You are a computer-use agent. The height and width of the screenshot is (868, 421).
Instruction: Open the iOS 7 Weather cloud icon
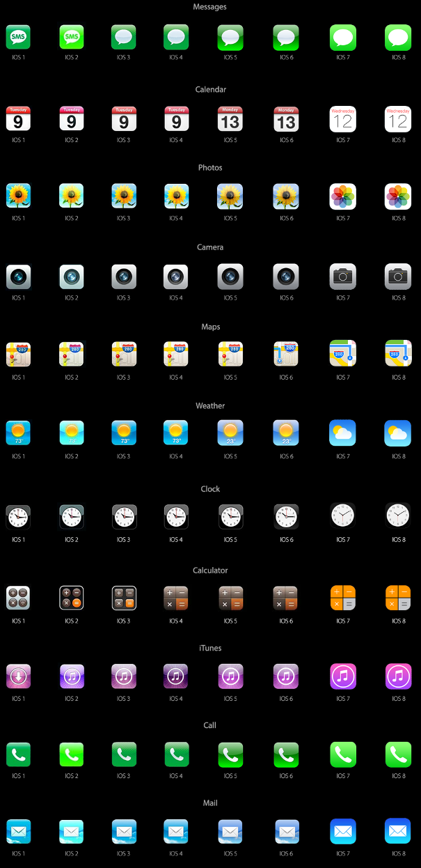pyautogui.click(x=342, y=433)
